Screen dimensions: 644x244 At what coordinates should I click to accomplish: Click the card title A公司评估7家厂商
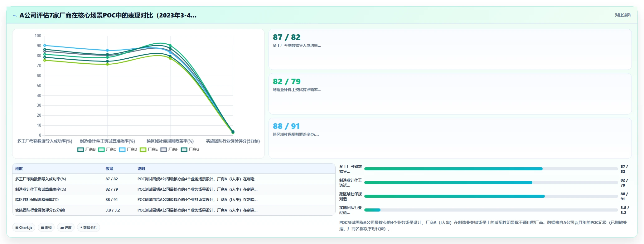point(108,16)
